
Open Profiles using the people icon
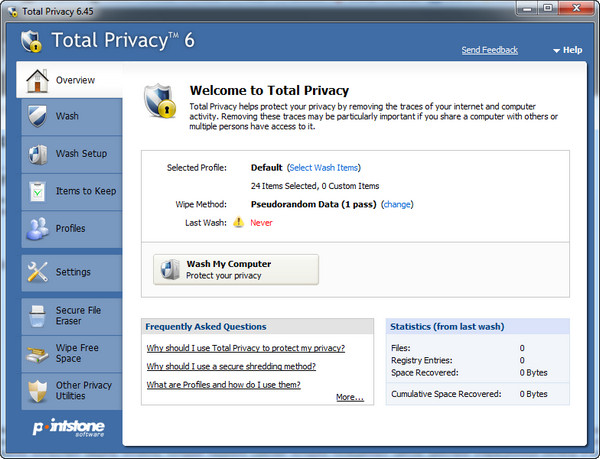click(37, 229)
